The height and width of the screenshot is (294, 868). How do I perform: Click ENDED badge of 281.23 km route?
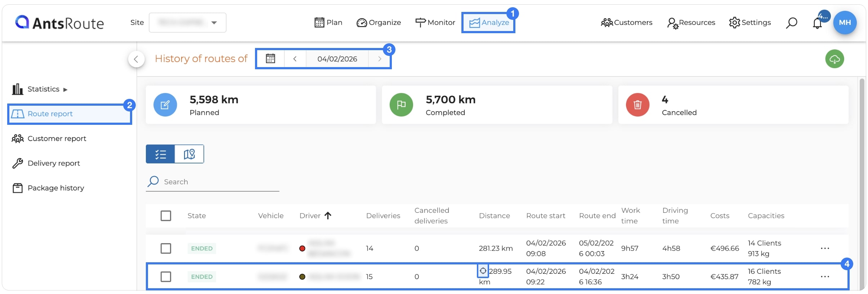coord(202,249)
